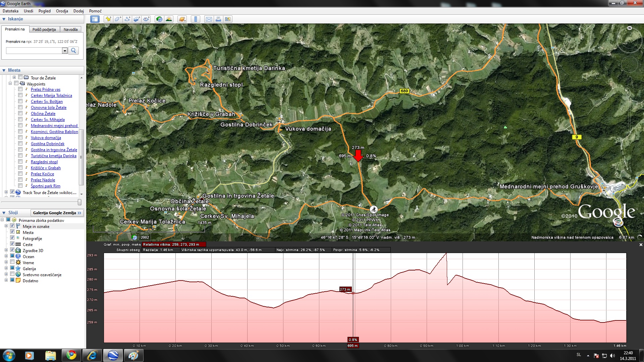Screen dimensions: 644x362
Task: Click the email envelope icon
Action: point(209,19)
